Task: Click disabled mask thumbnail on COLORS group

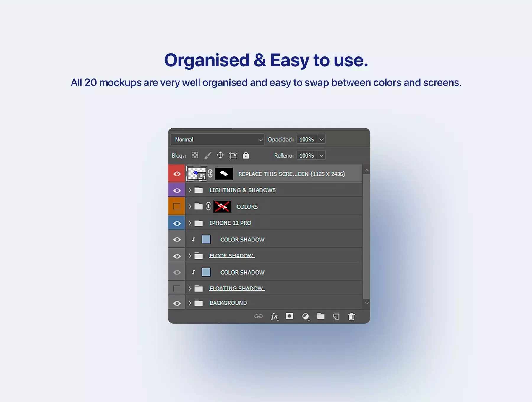Action: 222,206
